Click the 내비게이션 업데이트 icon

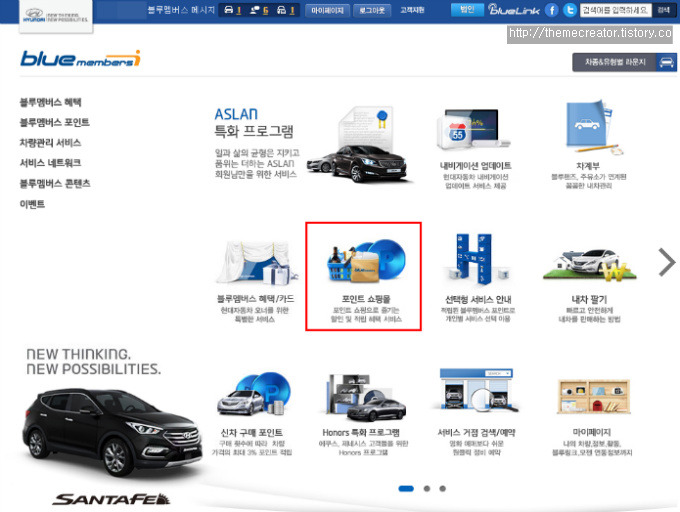[x=473, y=129]
